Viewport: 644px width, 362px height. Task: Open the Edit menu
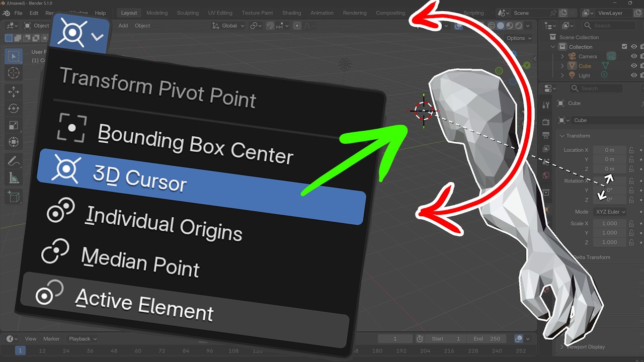[x=34, y=13]
